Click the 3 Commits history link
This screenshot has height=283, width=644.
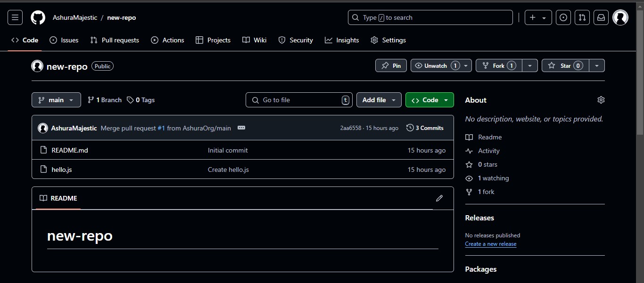[425, 128]
